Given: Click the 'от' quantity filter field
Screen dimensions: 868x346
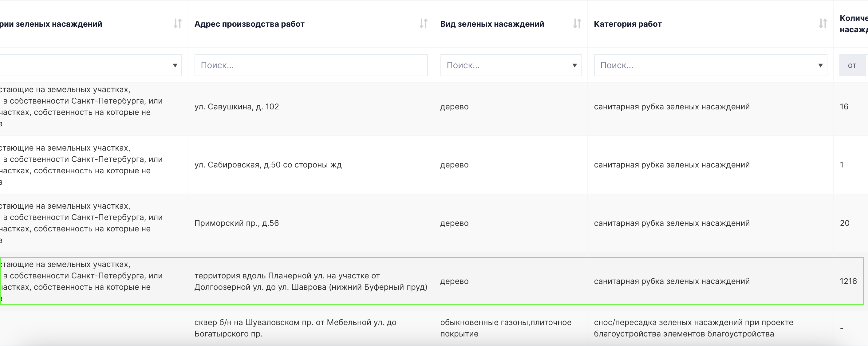Looking at the screenshot, I should 852,65.
